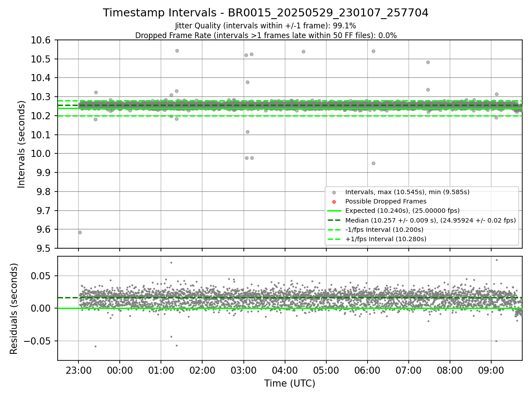Viewport: 532px width, 399px height.
Task: Click the "Time (UTC)" x-axis label
Action: 289,383
